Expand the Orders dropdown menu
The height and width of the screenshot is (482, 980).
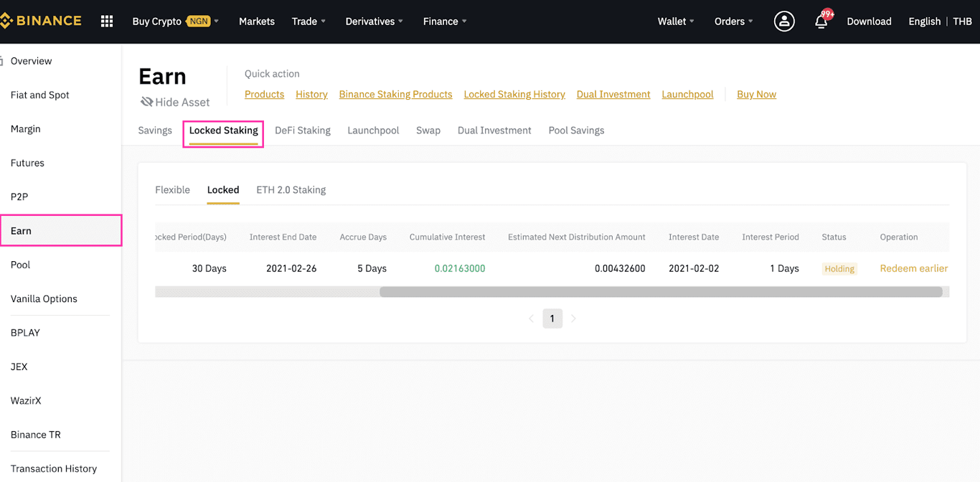coord(734,22)
